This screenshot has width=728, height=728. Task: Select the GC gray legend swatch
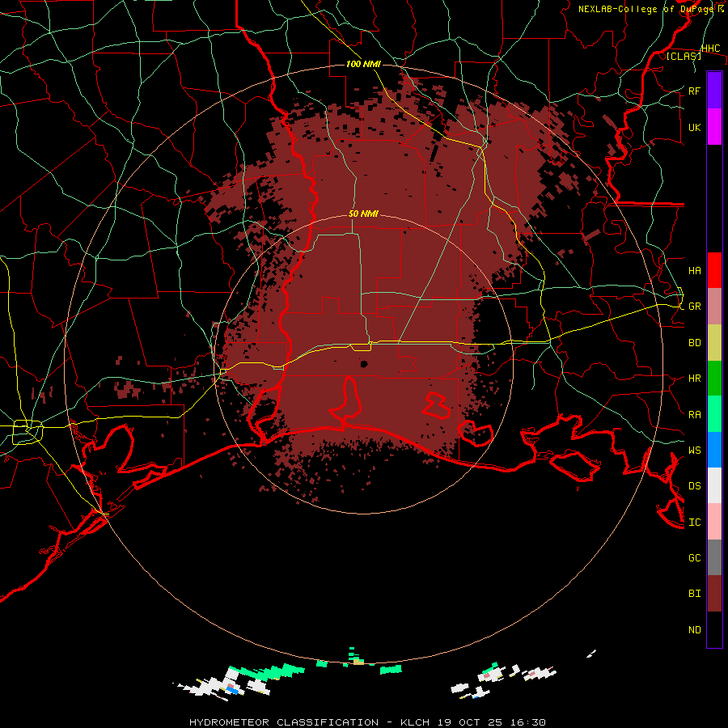point(714,557)
